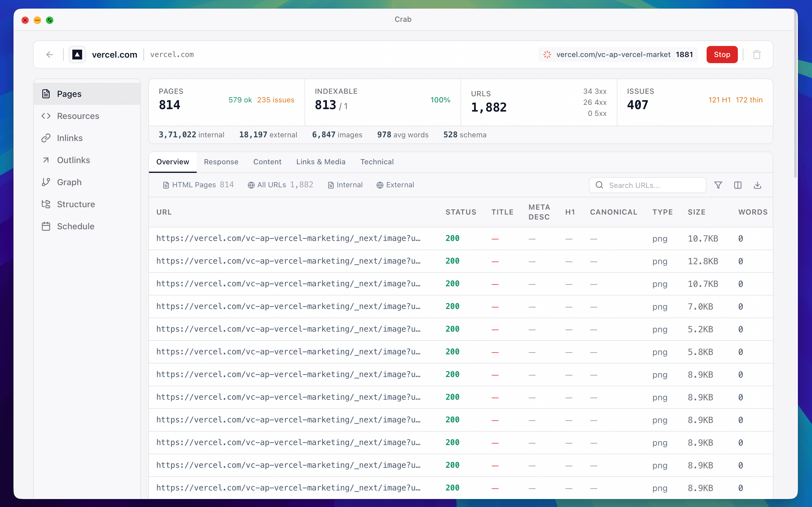This screenshot has width=812, height=507.
Task: Go back using the arrow icon
Action: pyautogui.click(x=49, y=54)
